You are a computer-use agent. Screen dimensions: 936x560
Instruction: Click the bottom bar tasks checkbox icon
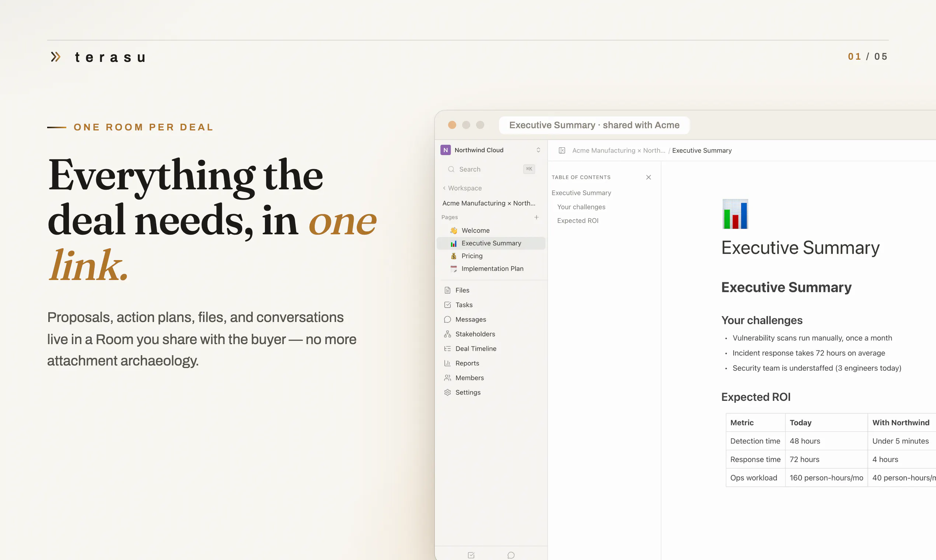(x=471, y=555)
